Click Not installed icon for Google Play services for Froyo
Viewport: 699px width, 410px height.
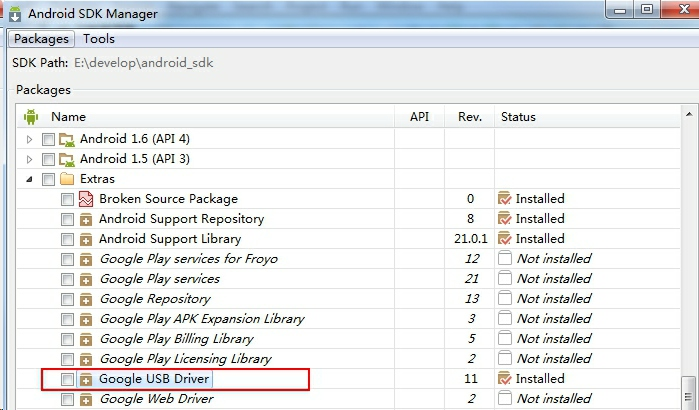505,258
